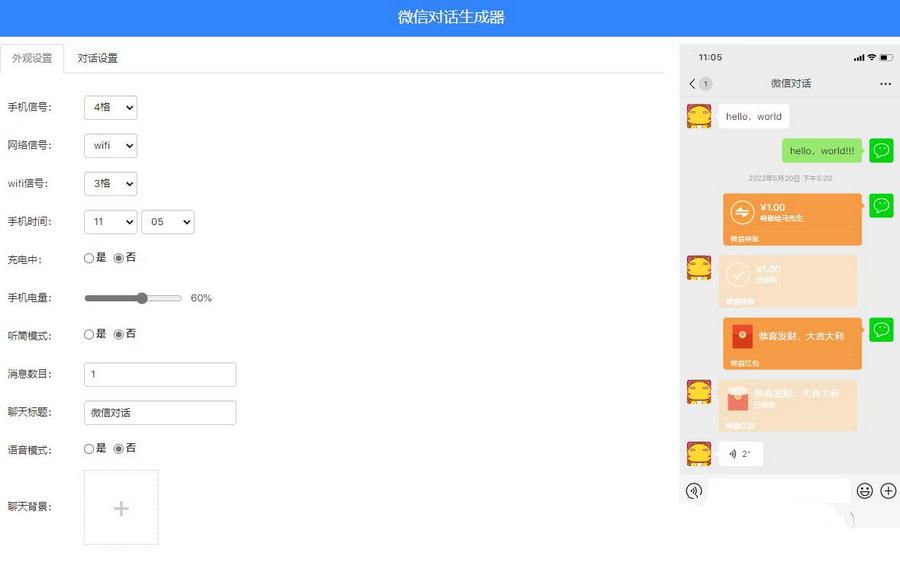Open the 手机信号 dropdown showing 4格
Screen dimensions: 900x576
(110, 107)
